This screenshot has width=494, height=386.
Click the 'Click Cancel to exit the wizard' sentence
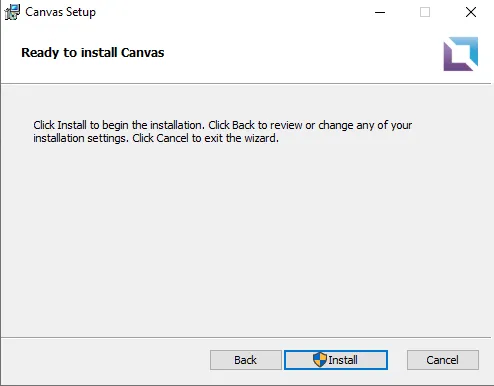coord(205,138)
